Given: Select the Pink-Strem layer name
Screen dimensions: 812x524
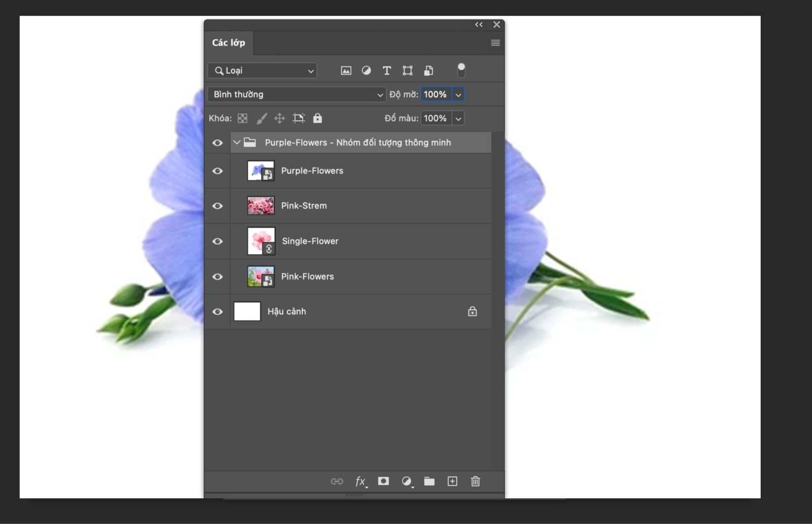Looking at the screenshot, I should pyautogui.click(x=304, y=206).
